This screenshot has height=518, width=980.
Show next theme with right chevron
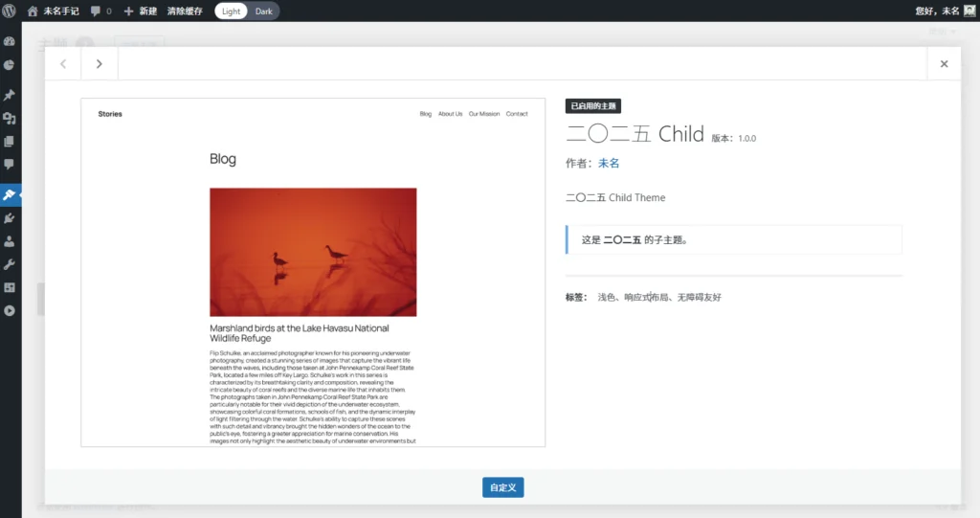point(100,64)
